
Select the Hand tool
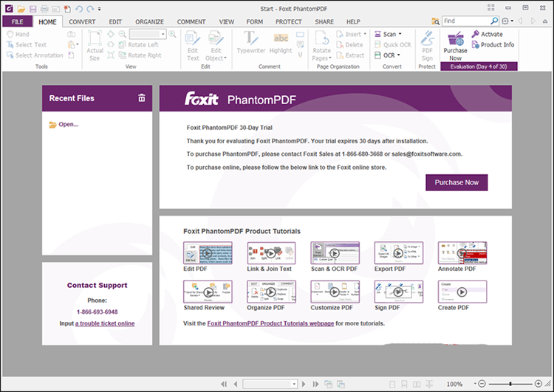(18, 34)
